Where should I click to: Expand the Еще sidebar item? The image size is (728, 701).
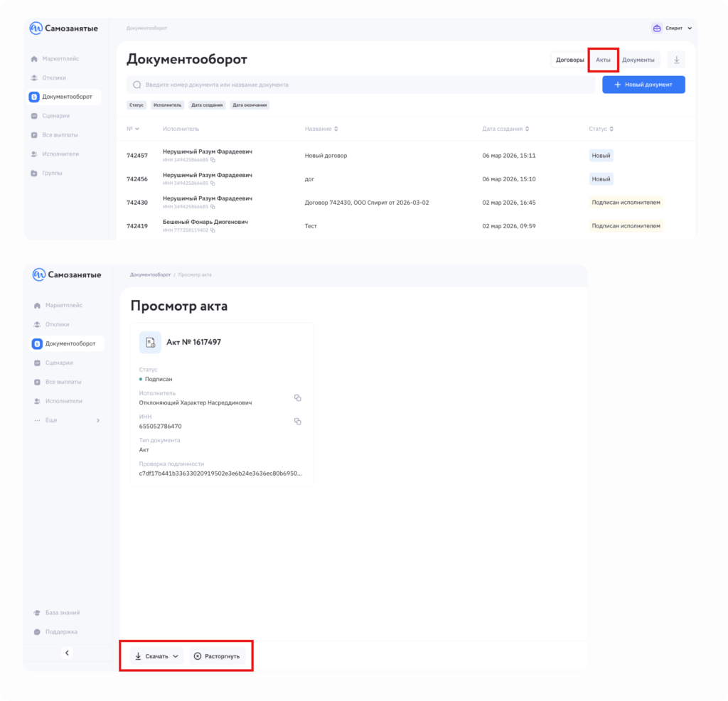[68, 420]
